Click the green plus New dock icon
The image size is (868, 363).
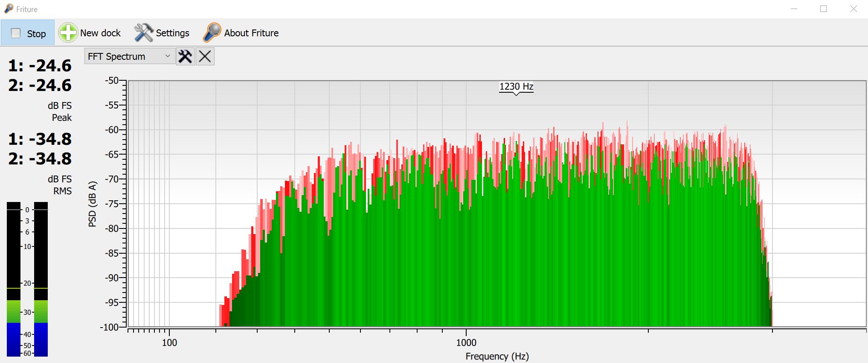click(x=68, y=32)
